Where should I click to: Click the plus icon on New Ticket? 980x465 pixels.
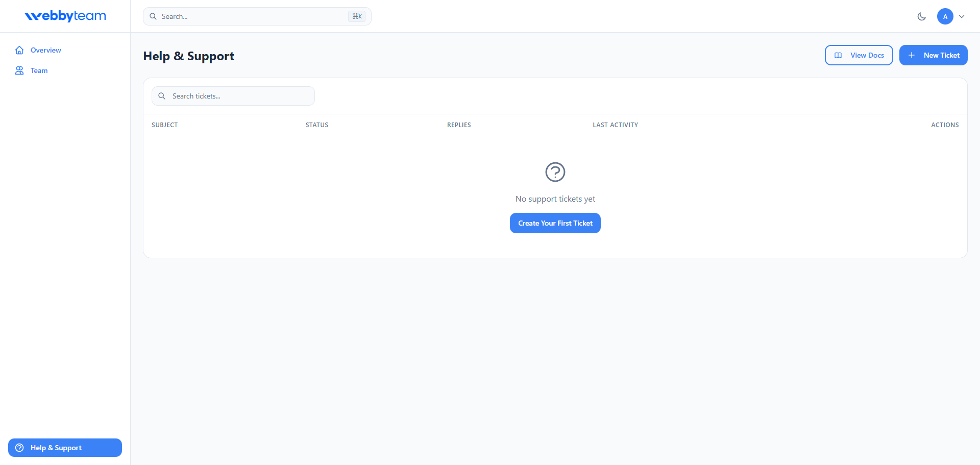912,55
